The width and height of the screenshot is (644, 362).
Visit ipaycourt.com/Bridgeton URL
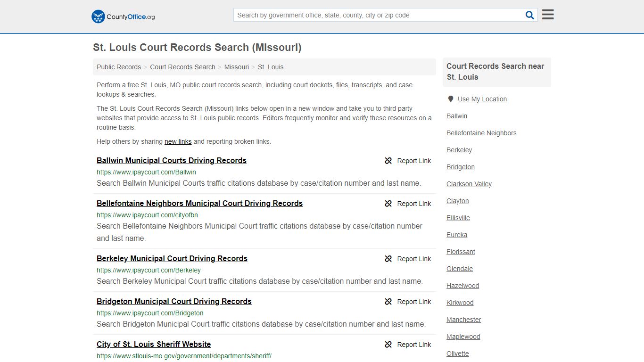150,313
